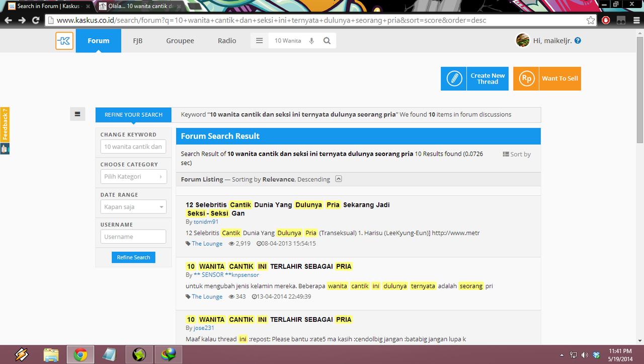Click the Change Keyword input field
This screenshot has height=364, width=644.
(133, 147)
